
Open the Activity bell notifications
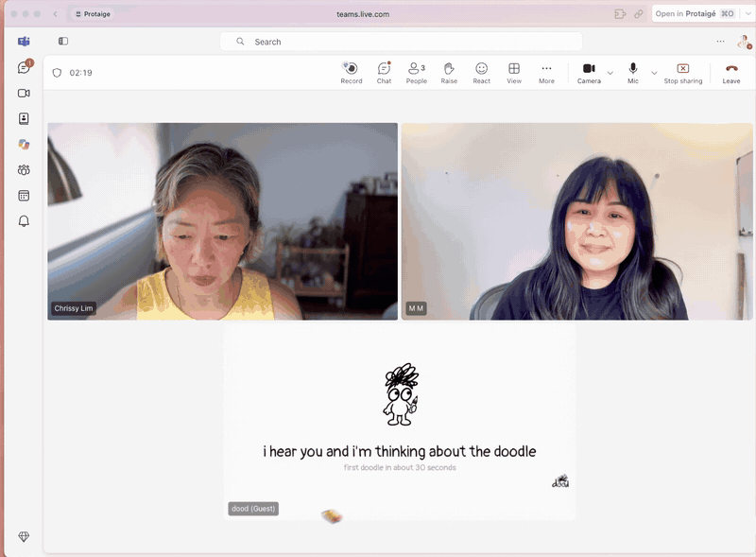pyautogui.click(x=24, y=221)
